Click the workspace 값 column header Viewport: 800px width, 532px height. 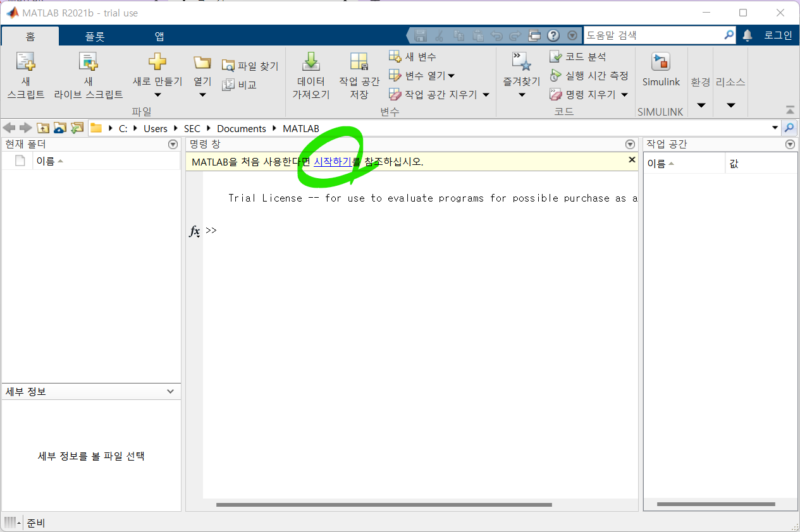pyautogui.click(x=761, y=164)
